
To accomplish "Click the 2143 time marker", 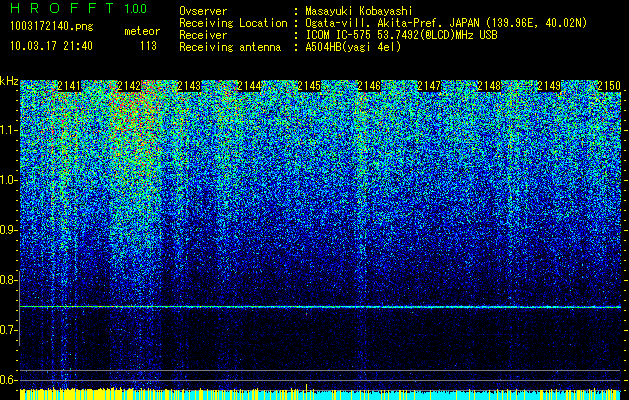I will (189, 86).
